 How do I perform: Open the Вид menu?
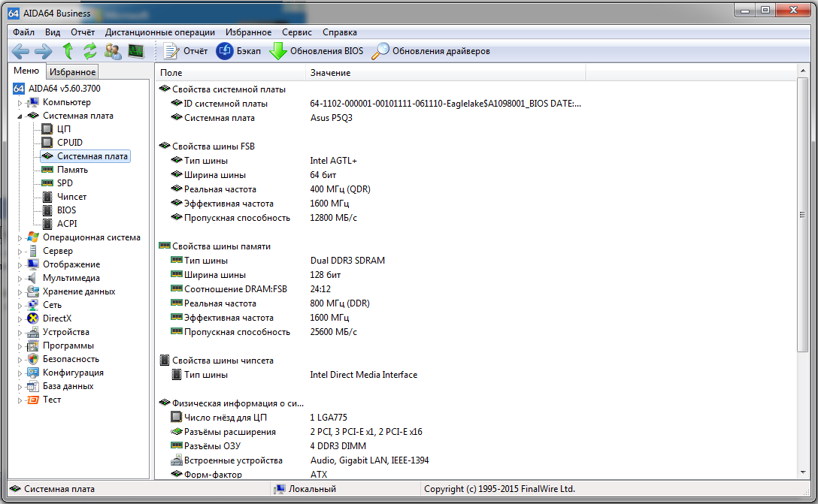pyautogui.click(x=52, y=32)
